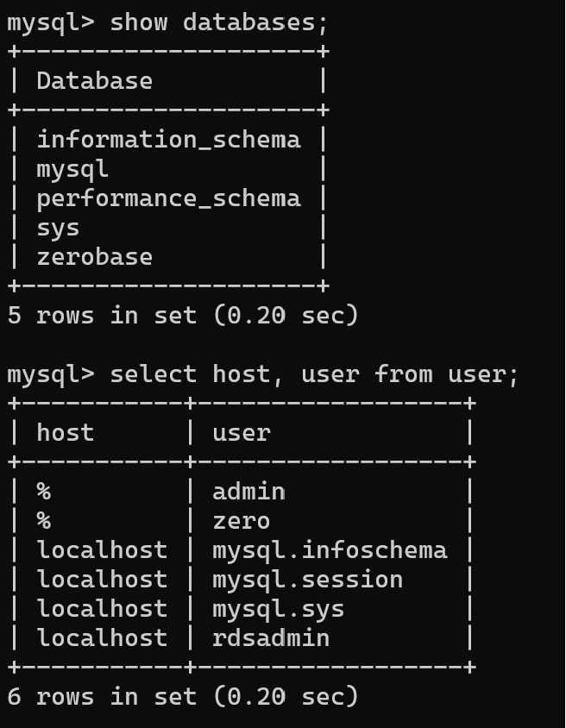This screenshot has width=566, height=728.
Task: Click the Database column header
Action: (x=94, y=81)
